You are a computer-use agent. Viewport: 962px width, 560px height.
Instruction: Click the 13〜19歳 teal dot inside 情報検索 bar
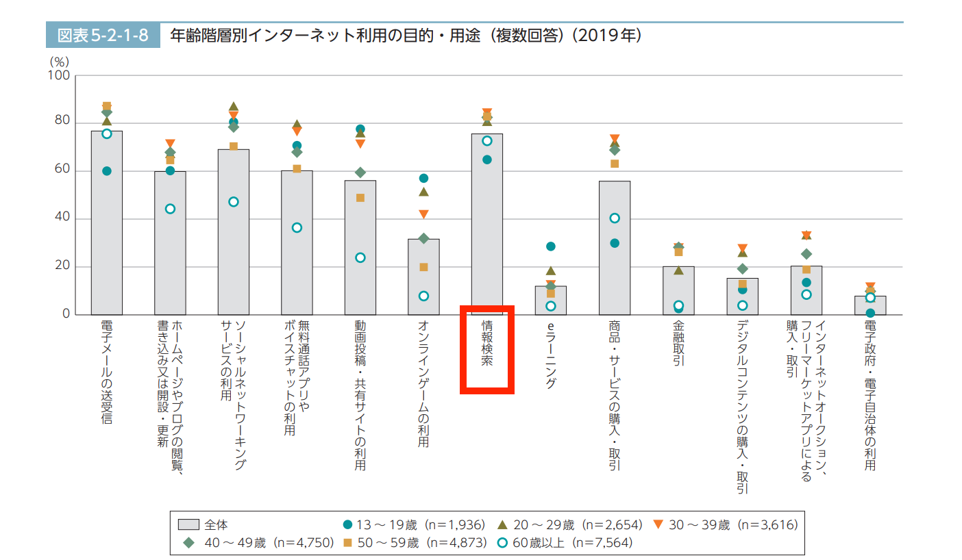click(486, 158)
